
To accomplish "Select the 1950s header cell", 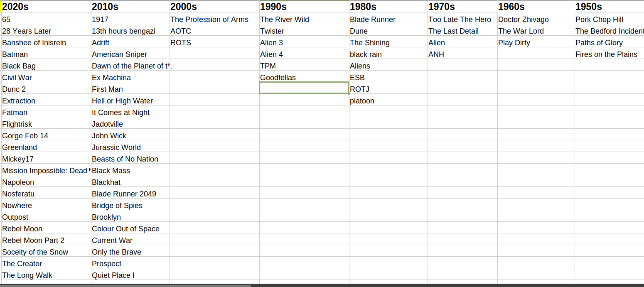I will 605,7.
